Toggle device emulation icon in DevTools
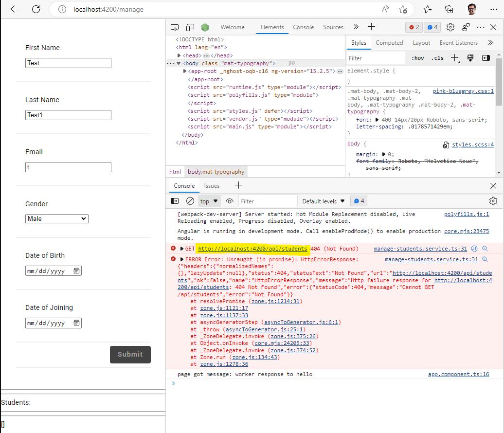Screen dimensions: 504x433 tap(190, 27)
